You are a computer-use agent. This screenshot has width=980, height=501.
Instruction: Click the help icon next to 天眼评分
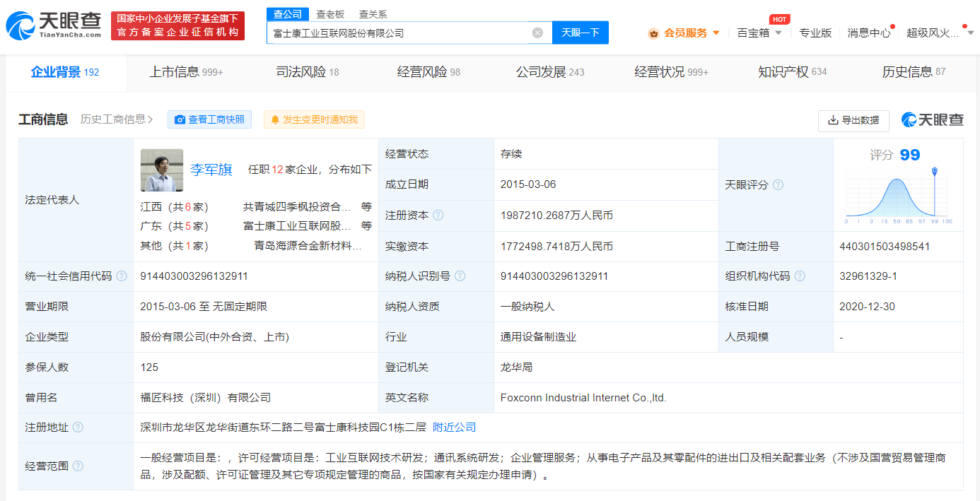(x=778, y=184)
